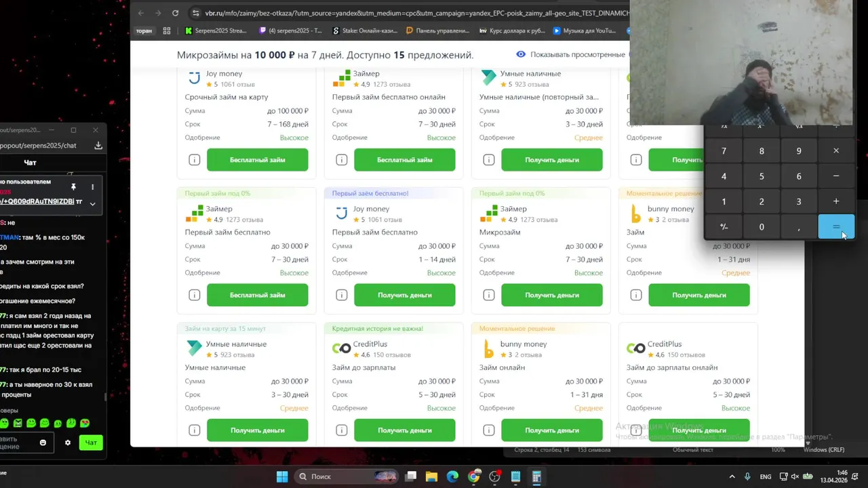Viewport: 868px width, 488px height.
Task: Expand the pinned chat message chevron
Action: coord(93,203)
